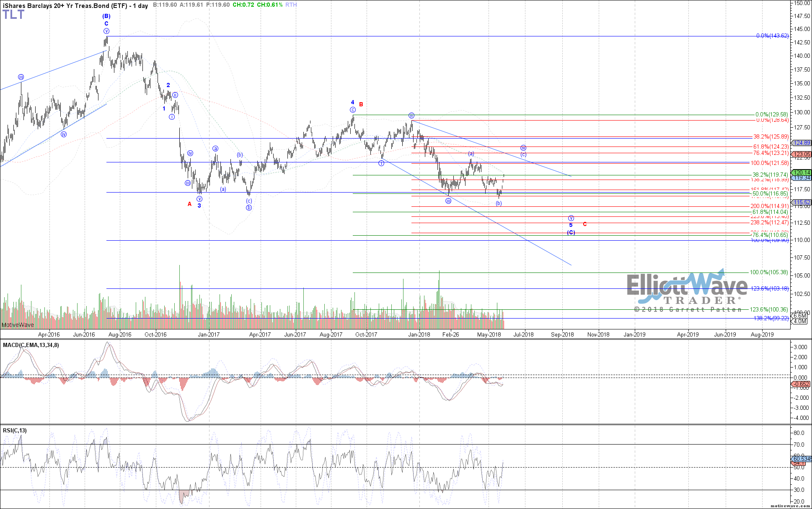Select the blue 1 wave label
Image resolution: width=812 pixels, height=509 pixels.
point(164,109)
